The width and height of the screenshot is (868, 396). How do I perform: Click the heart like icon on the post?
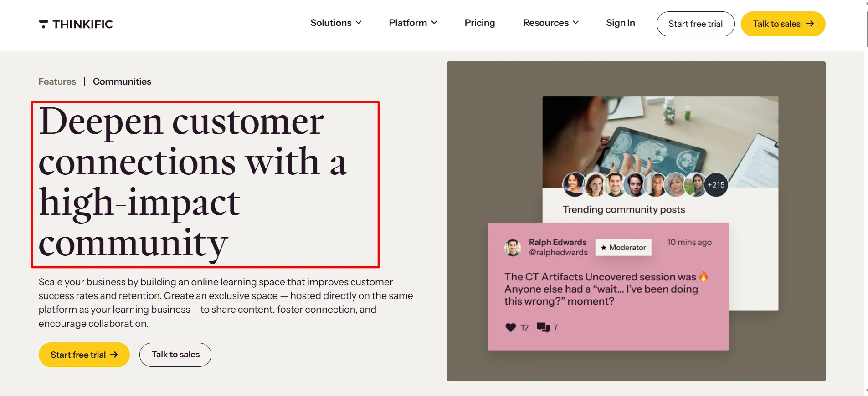pyautogui.click(x=511, y=327)
